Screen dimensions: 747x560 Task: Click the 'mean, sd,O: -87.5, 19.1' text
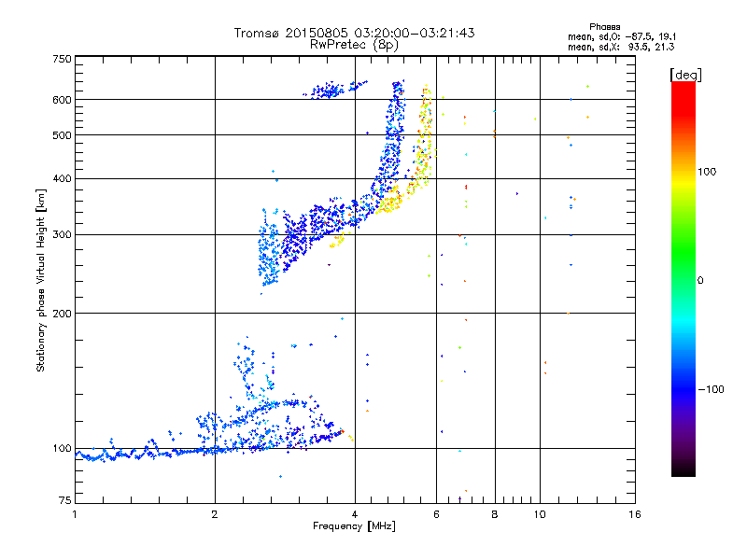pyautogui.click(x=622, y=36)
